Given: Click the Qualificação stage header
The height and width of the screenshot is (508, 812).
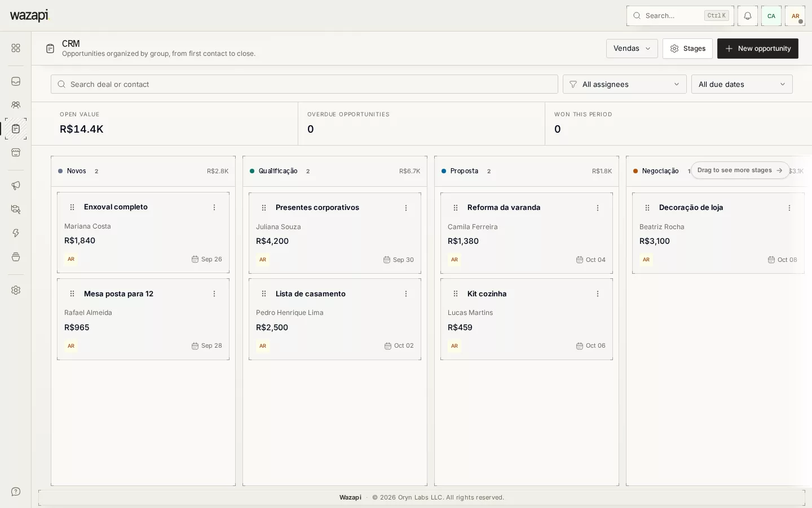Looking at the screenshot, I should pyautogui.click(x=335, y=171).
